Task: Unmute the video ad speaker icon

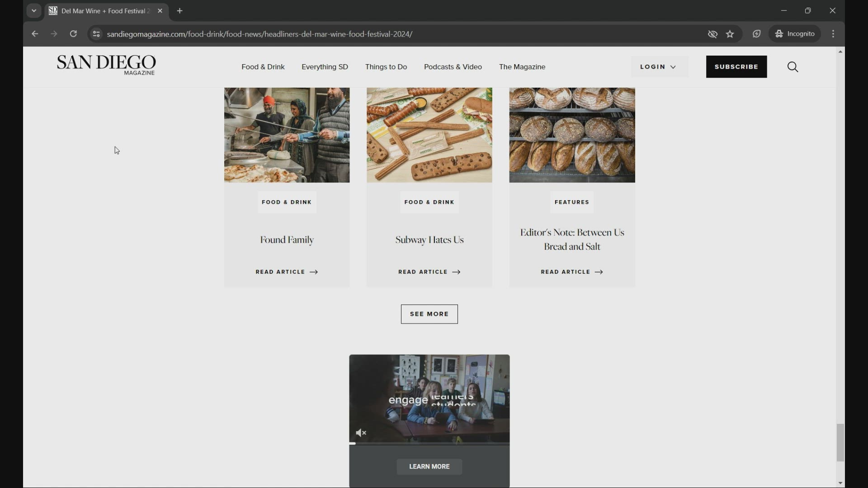Action: pyautogui.click(x=361, y=433)
